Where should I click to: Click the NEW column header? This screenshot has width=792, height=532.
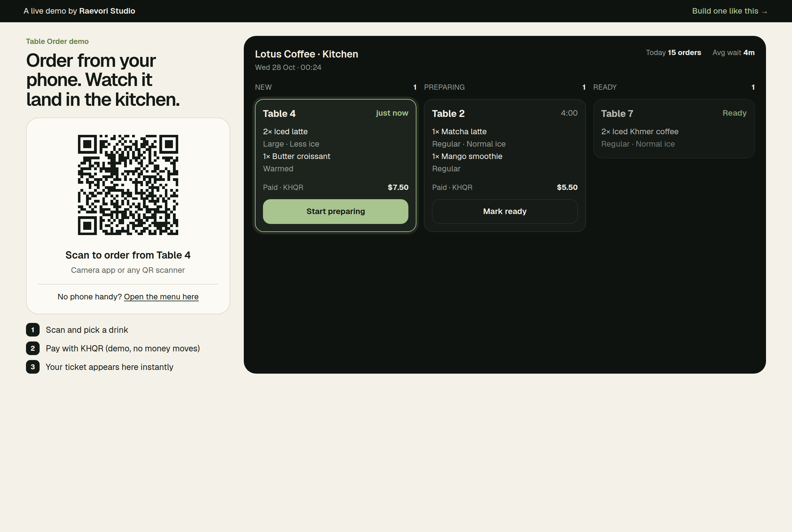point(263,87)
